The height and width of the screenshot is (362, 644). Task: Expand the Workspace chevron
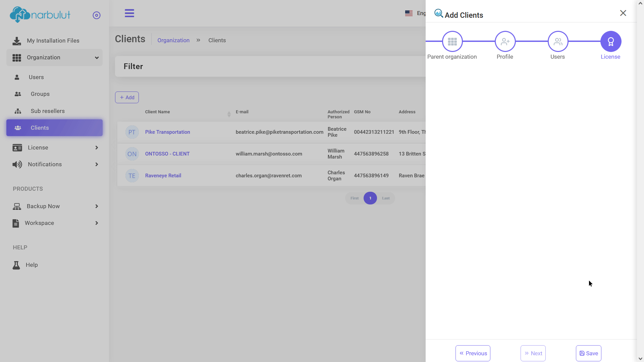point(97,223)
